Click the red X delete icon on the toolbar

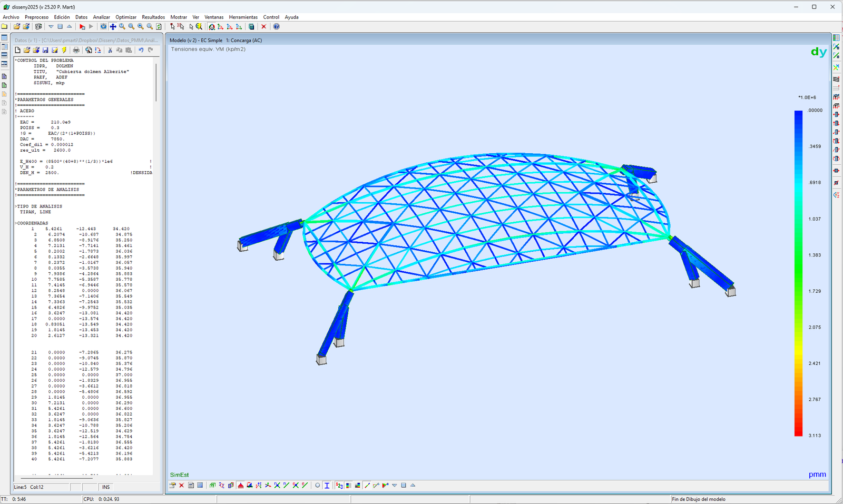click(x=263, y=26)
